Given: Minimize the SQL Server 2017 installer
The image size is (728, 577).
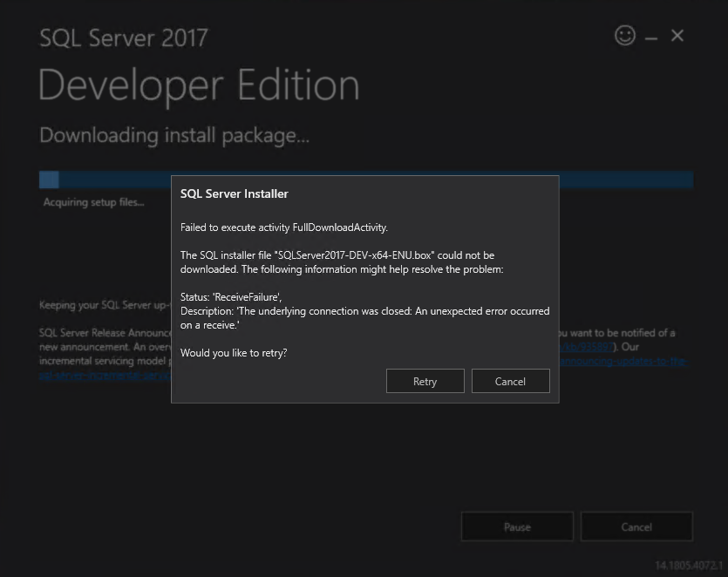Looking at the screenshot, I should [x=650, y=36].
